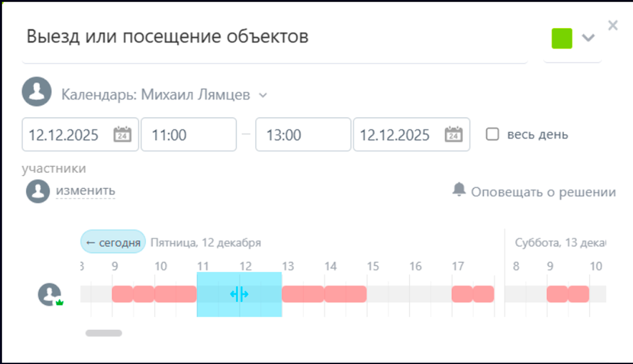Click the calendar owner avatar icon
633x364 pixels.
(x=37, y=92)
